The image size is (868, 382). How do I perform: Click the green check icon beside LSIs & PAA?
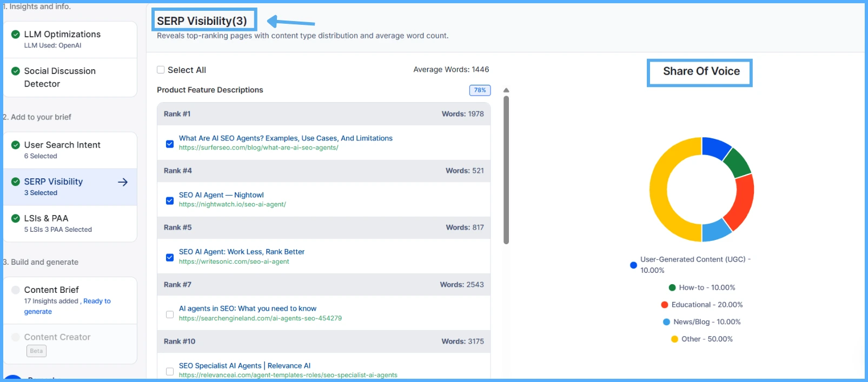16,218
